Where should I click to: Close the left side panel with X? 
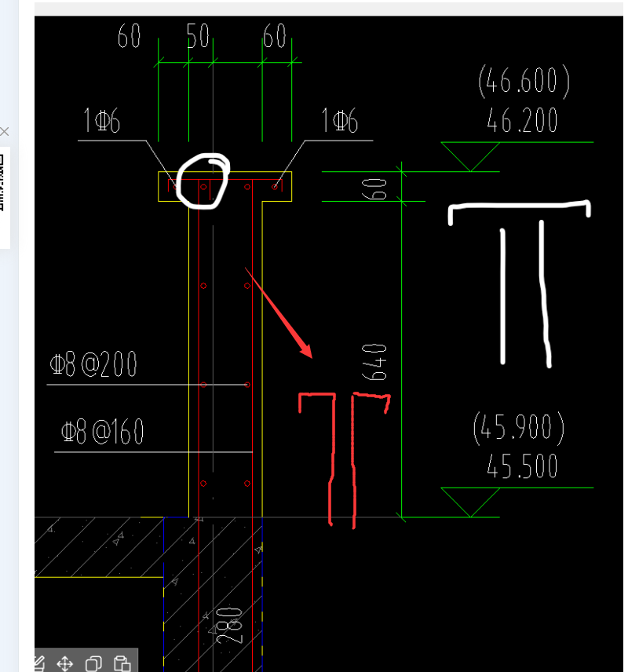[4, 131]
